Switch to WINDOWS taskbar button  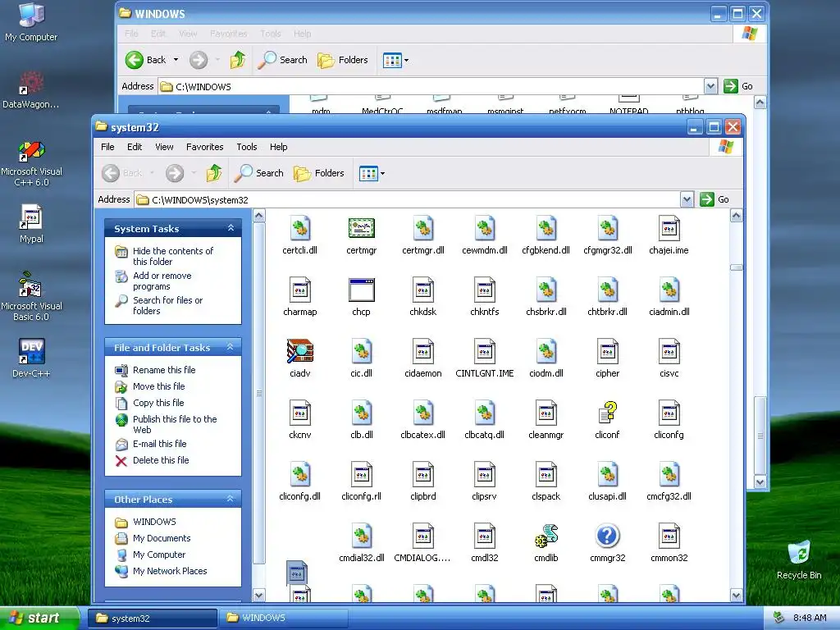(x=283, y=618)
